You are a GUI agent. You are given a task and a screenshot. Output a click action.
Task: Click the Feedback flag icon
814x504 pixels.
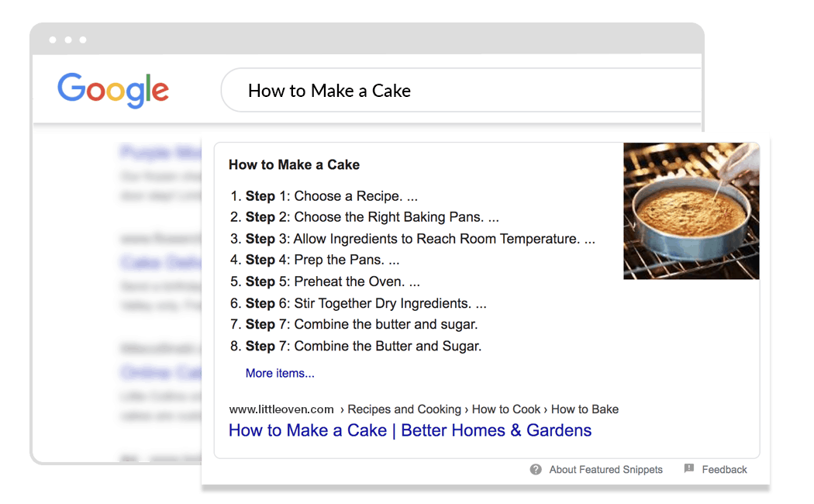tap(689, 468)
